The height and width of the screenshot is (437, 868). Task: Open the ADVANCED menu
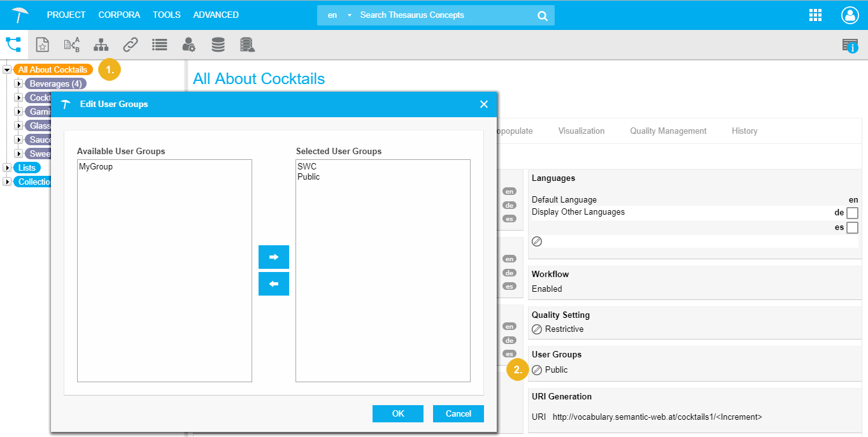216,15
